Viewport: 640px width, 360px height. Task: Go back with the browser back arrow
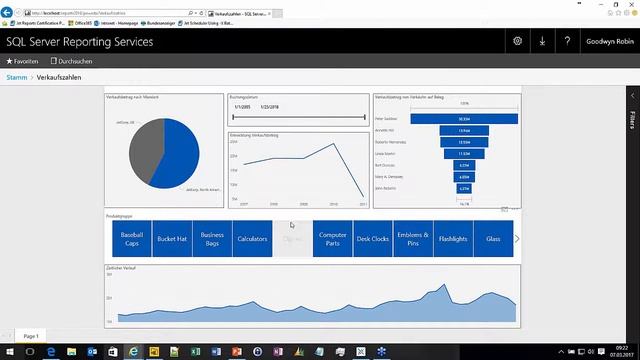(x=7, y=13)
